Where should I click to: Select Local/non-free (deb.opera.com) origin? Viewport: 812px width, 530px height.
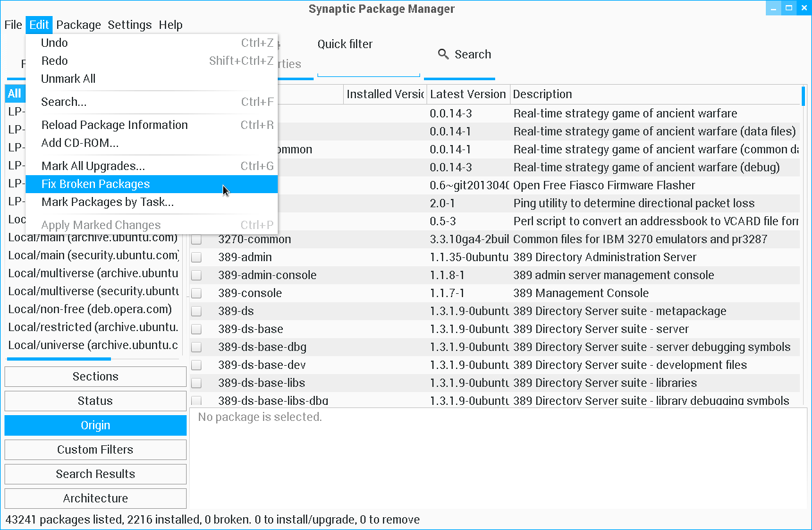point(90,309)
